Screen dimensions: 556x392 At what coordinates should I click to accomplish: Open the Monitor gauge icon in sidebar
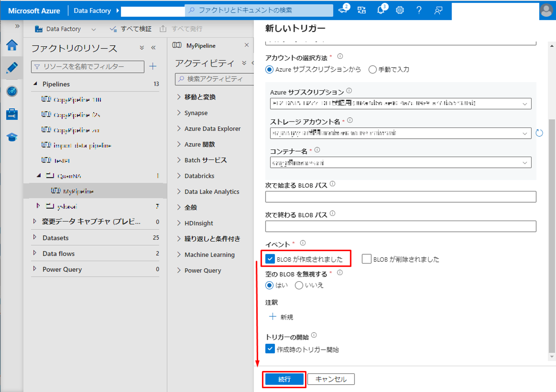(x=12, y=91)
